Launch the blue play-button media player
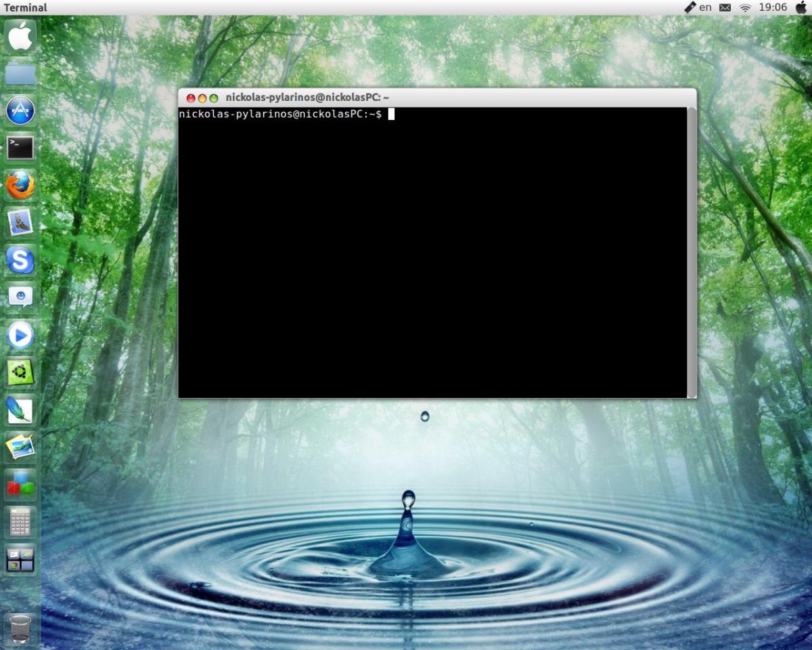 20,335
